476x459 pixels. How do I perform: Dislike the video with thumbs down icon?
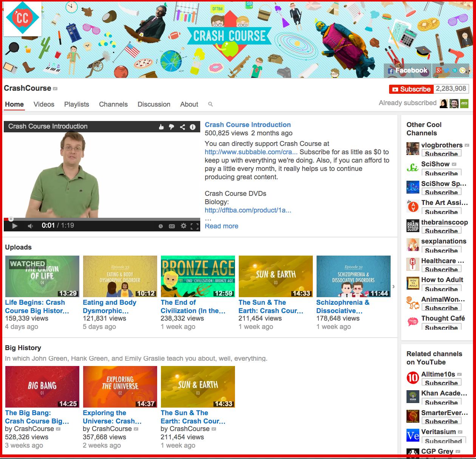[172, 127]
